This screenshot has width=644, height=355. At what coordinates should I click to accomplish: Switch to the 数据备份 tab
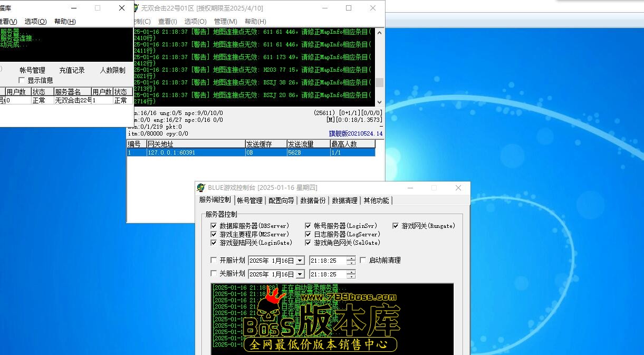click(313, 200)
